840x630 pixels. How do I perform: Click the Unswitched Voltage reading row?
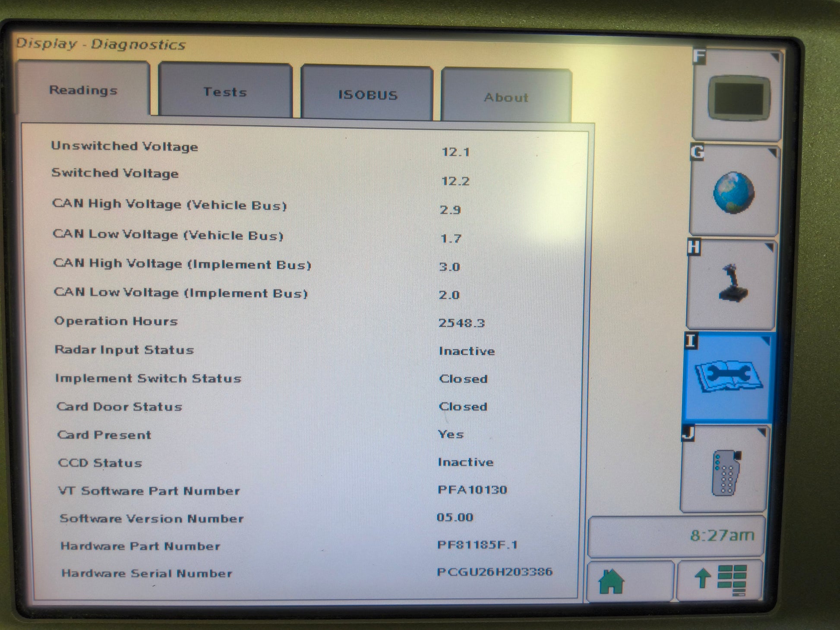click(124, 146)
